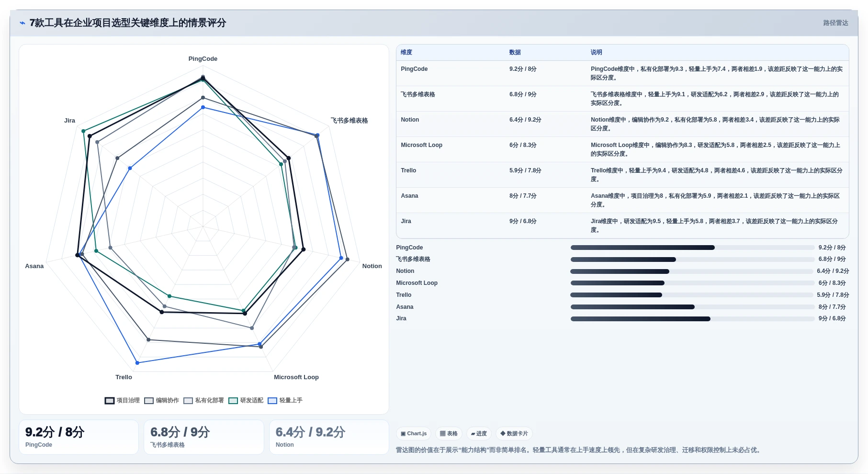Select the Notion table row name

(410, 120)
